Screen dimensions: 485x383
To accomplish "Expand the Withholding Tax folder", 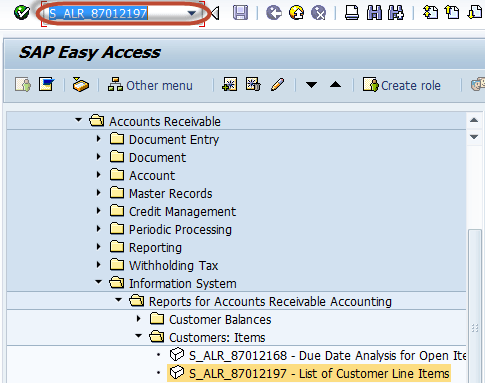I will (98, 264).
